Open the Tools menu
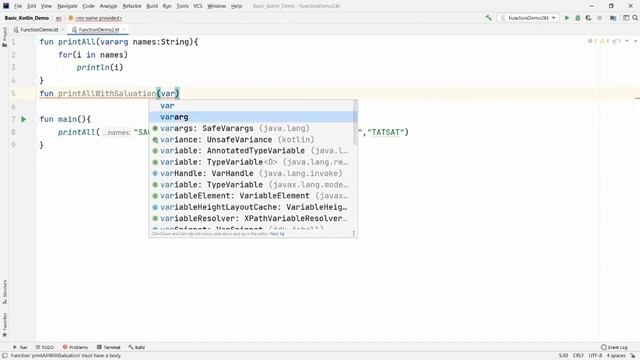 coord(182,6)
